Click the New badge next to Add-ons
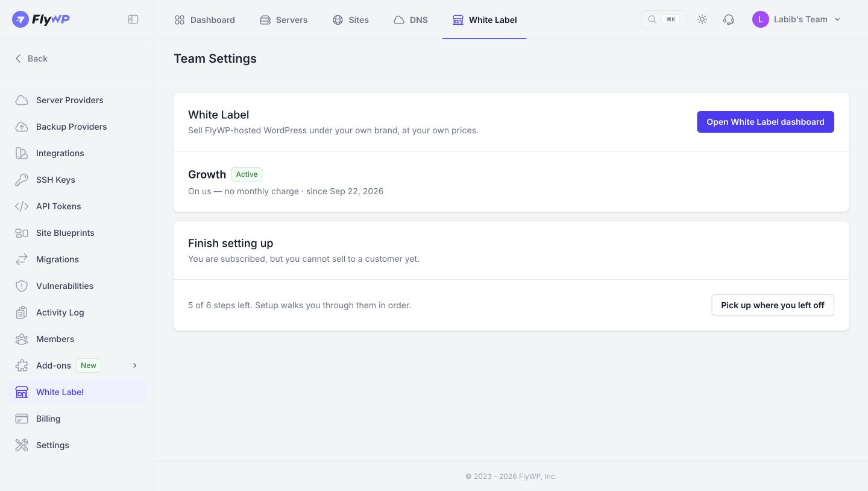 coord(89,366)
